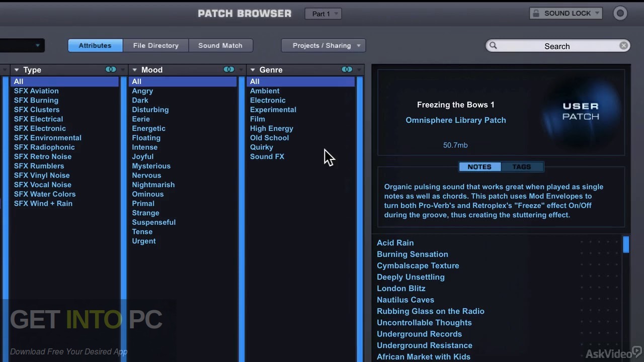Choose the Eerie mood
The height and width of the screenshot is (362, 644).
coord(141,119)
